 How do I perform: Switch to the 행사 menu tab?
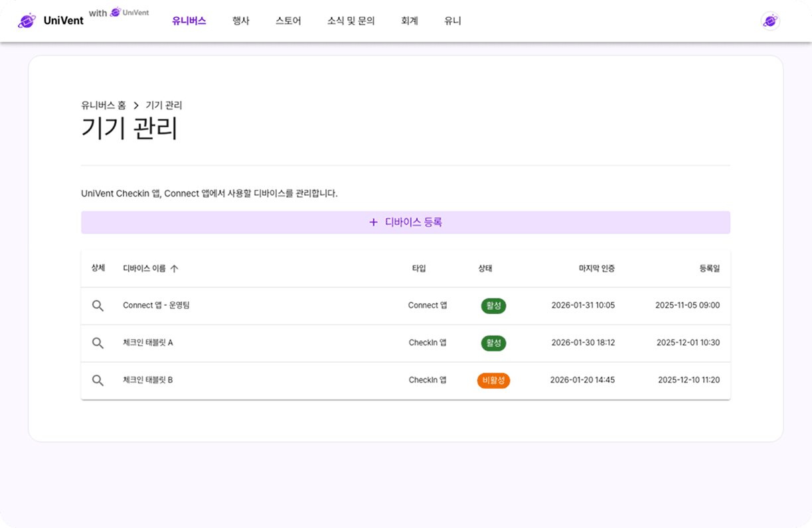(x=240, y=21)
